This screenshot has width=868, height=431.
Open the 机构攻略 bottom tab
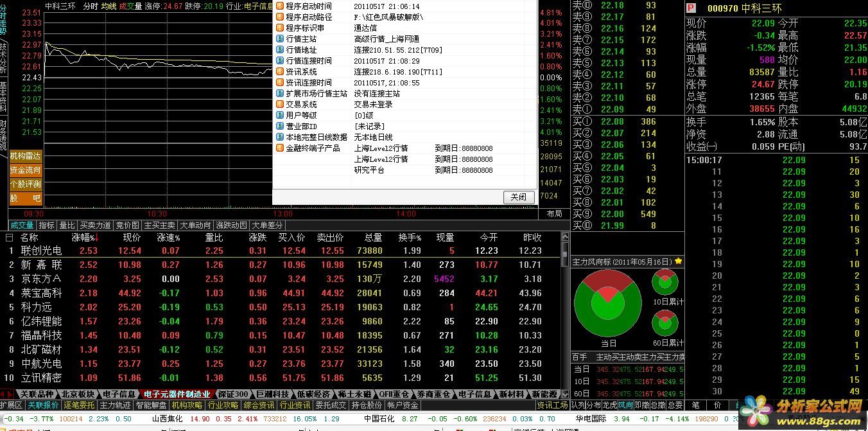[187, 405]
